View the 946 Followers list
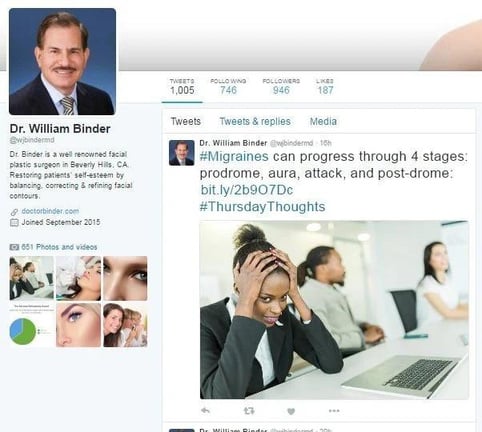 (x=281, y=86)
